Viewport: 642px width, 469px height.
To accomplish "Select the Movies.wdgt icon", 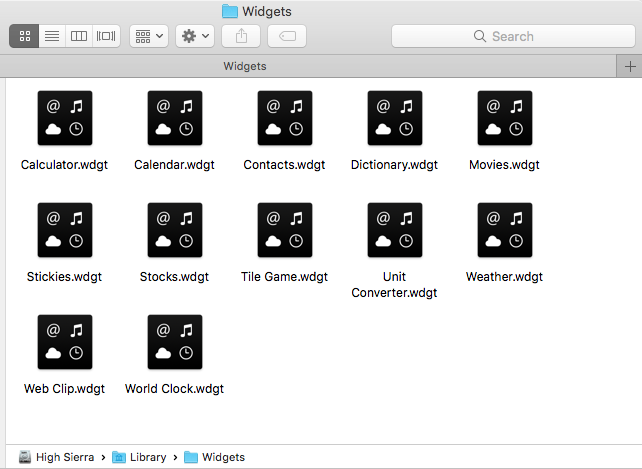I will point(505,118).
